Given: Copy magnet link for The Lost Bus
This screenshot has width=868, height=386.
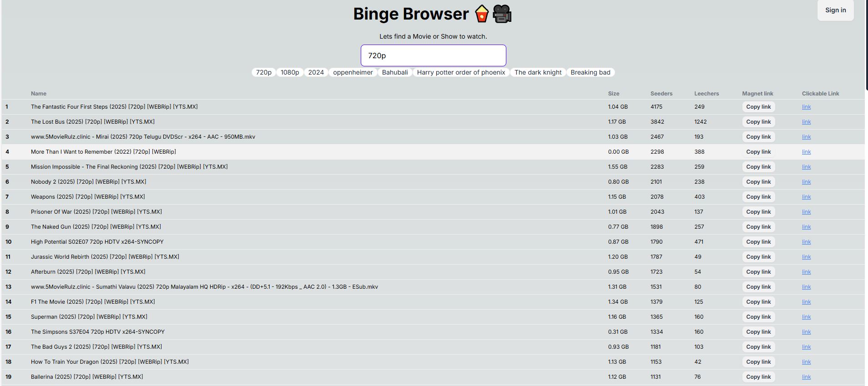Looking at the screenshot, I should click(x=758, y=122).
